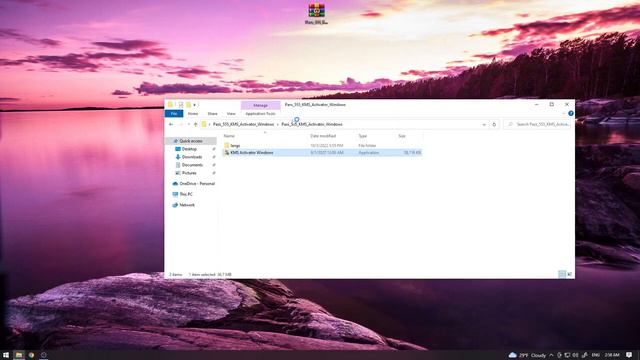The width and height of the screenshot is (640, 360).
Task: Click the ENG language indicator
Action: pos(596,355)
